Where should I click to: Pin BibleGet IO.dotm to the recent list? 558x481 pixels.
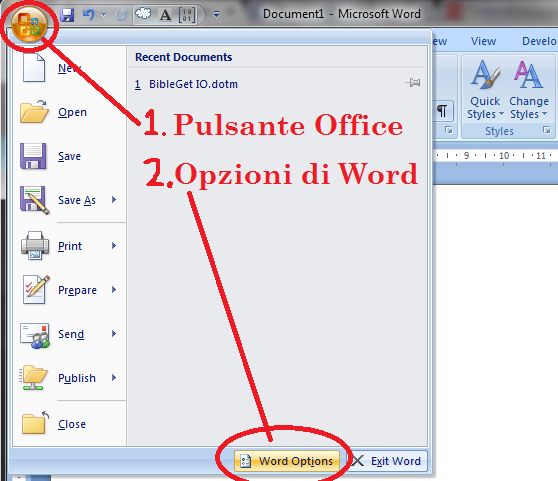click(x=413, y=83)
